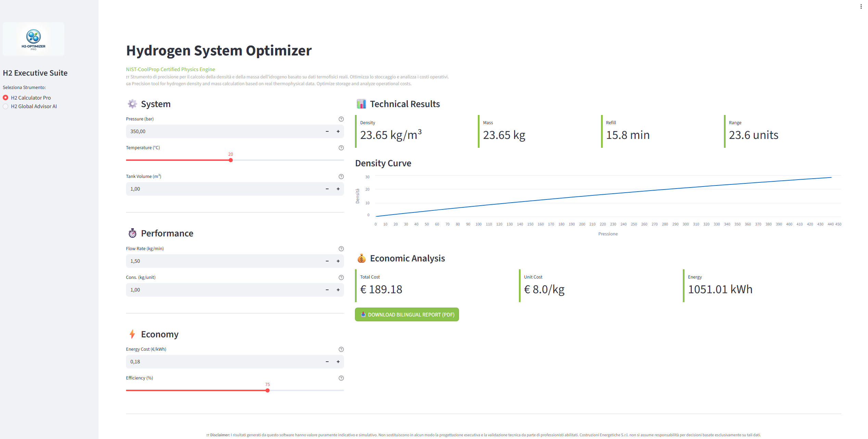Select the H2 Calculator Pro radio option
The image size is (868, 439).
(5, 98)
